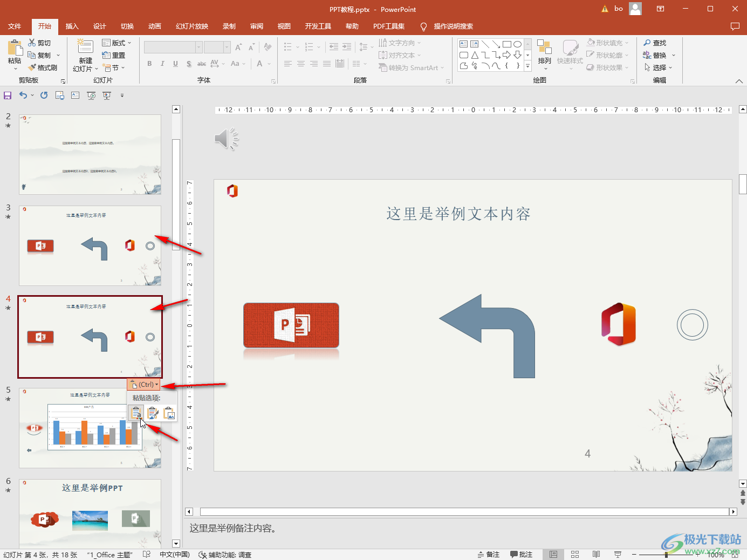
Task: Switch to the Animations (动画) tab
Action: click(155, 26)
